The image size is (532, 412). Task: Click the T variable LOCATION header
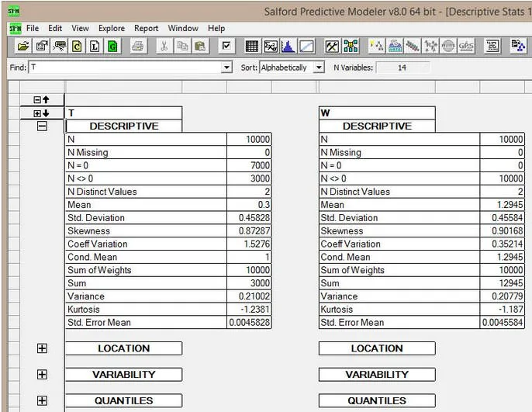coord(124,348)
